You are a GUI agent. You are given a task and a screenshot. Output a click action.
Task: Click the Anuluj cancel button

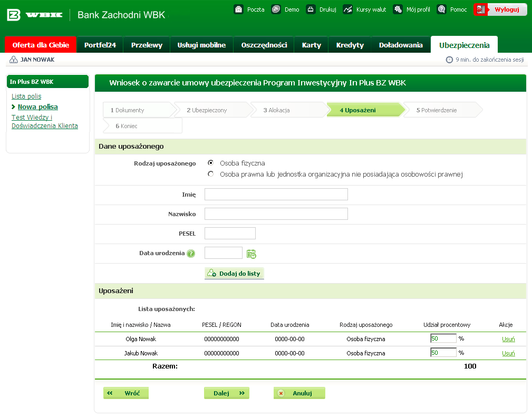click(299, 393)
